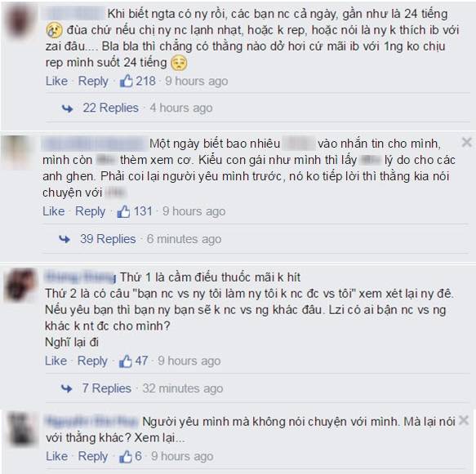Hide the second comment using its X button
Image resolution: width=476 pixels, height=474 pixels.
pyautogui.click(x=467, y=142)
